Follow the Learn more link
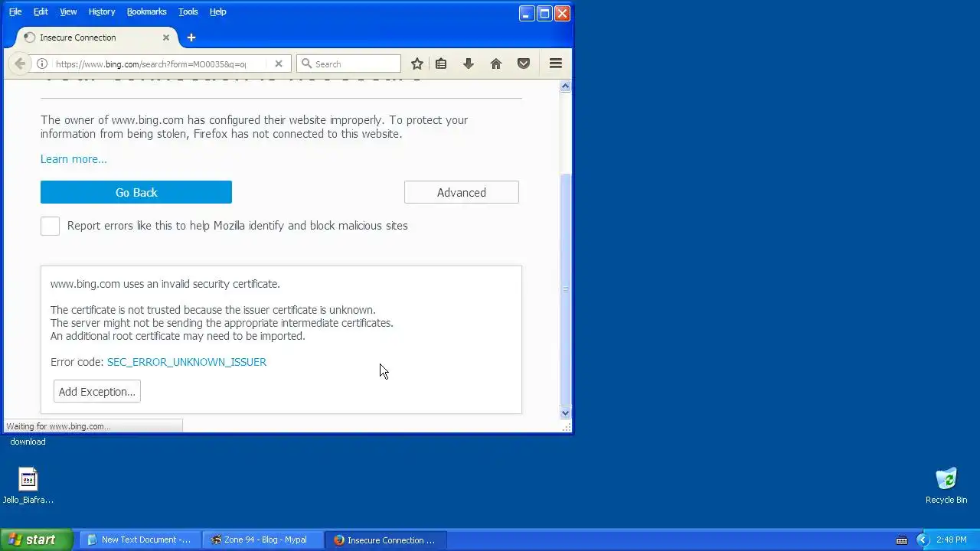 (x=73, y=159)
